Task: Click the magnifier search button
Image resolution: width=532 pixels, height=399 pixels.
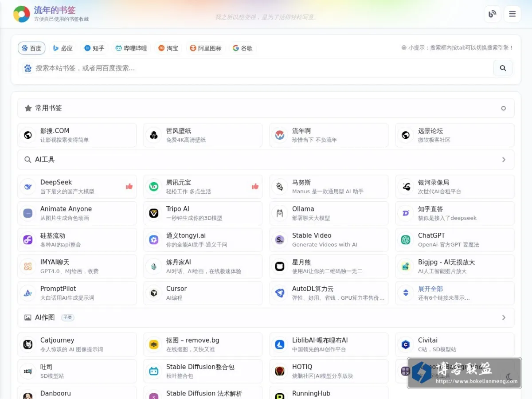Action: 503,68
